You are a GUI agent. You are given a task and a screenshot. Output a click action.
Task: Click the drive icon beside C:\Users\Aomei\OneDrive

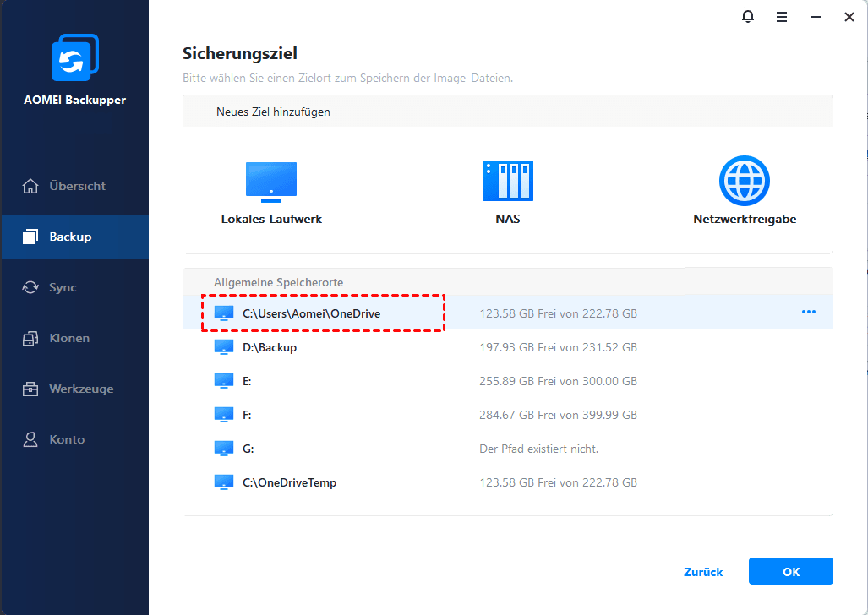(x=224, y=313)
